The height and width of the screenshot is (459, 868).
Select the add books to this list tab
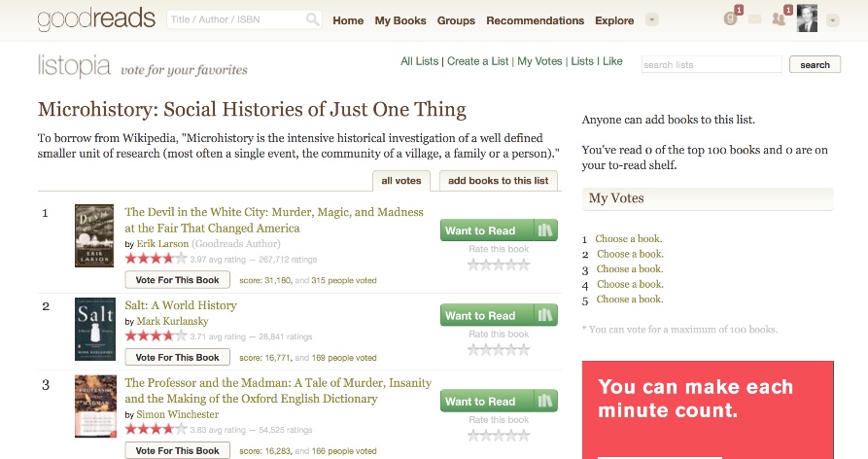tap(499, 181)
